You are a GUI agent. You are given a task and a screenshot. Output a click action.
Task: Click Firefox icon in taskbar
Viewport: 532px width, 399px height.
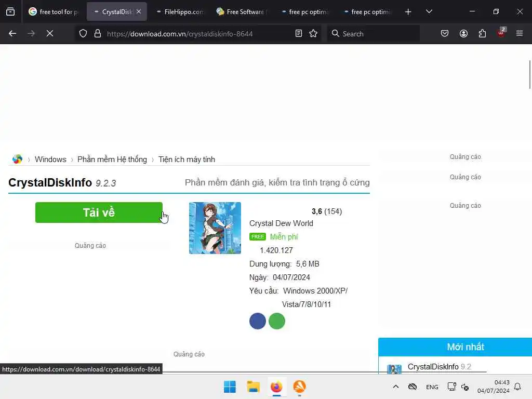pyautogui.click(x=276, y=387)
